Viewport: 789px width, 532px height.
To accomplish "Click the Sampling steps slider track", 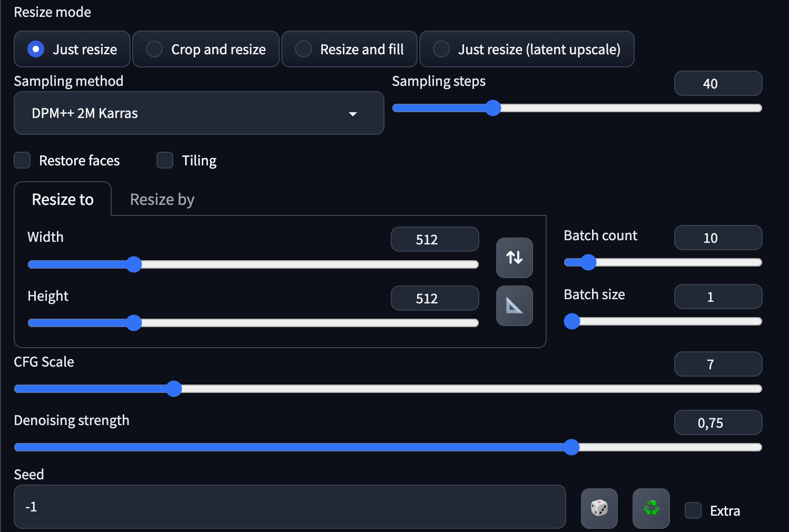I will pyautogui.click(x=577, y=108).
